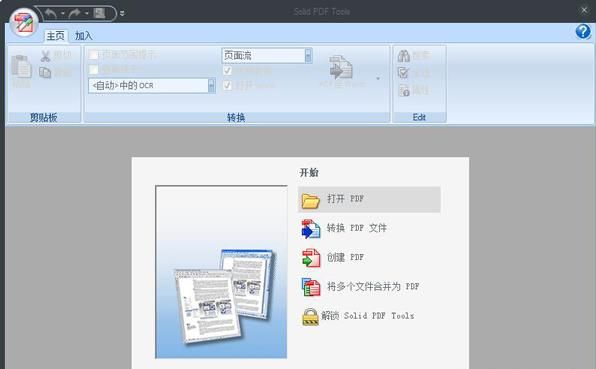Click the Cut scissors icon
596x369 pixels.
click(x=45, y=56)
